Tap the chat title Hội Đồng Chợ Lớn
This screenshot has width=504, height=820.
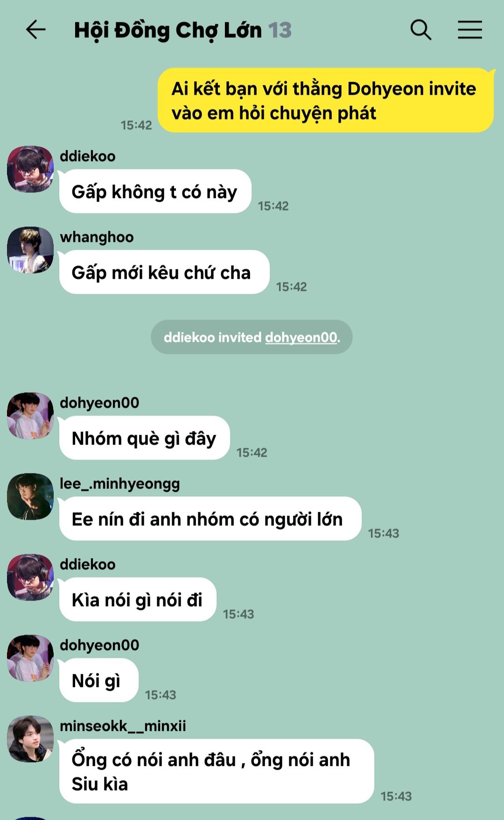168,30
